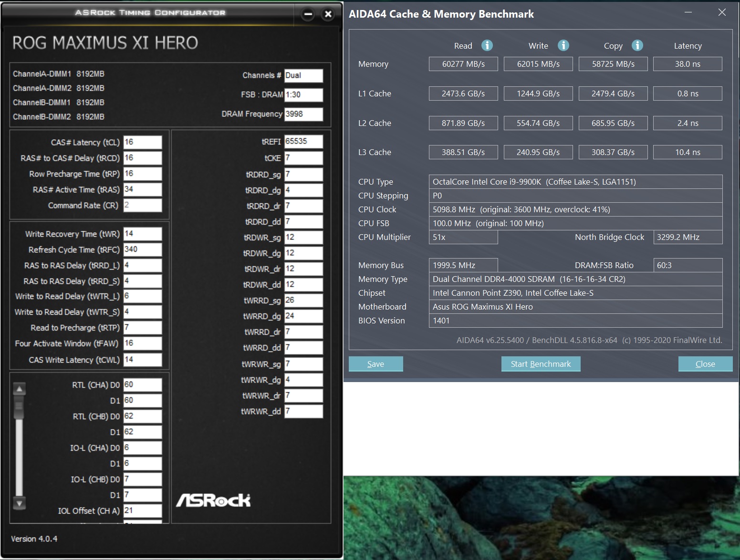The width and height of the screenshot is (740, 560).
Task: Click the Memory Copy result 58725 MB/s
Action: (613, 64)
